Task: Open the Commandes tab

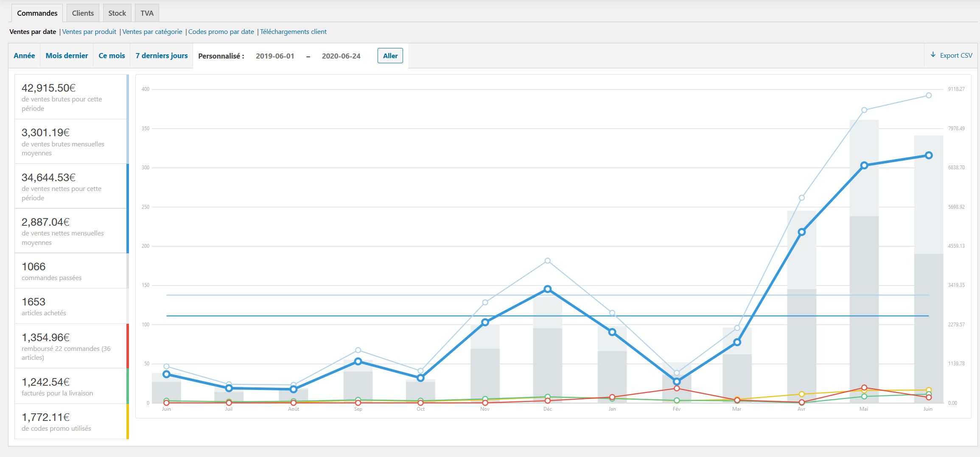Action: point(37,13)
